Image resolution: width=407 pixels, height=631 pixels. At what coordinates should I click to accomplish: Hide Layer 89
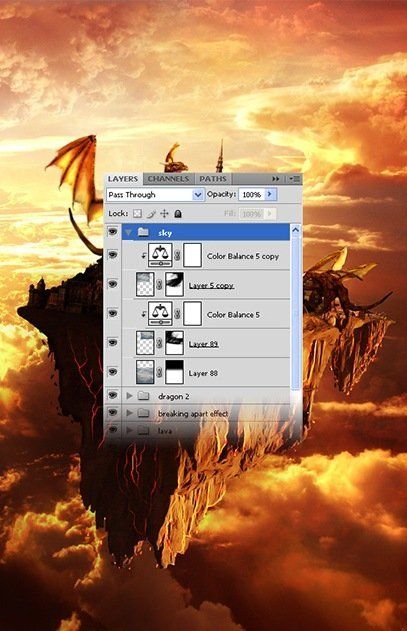113,342
